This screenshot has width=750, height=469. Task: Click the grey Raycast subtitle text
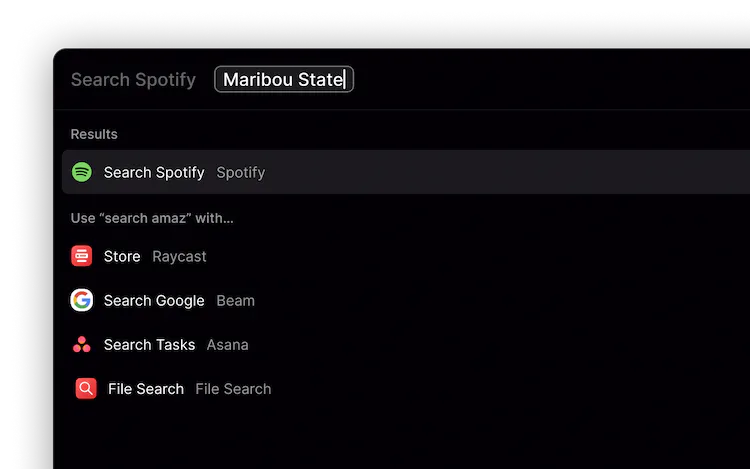[179, 256]
